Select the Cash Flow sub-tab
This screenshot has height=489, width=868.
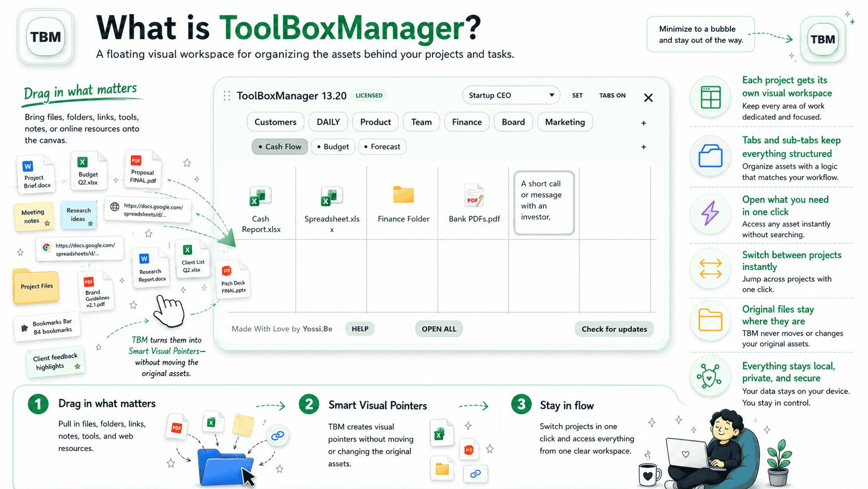point(280,147)
